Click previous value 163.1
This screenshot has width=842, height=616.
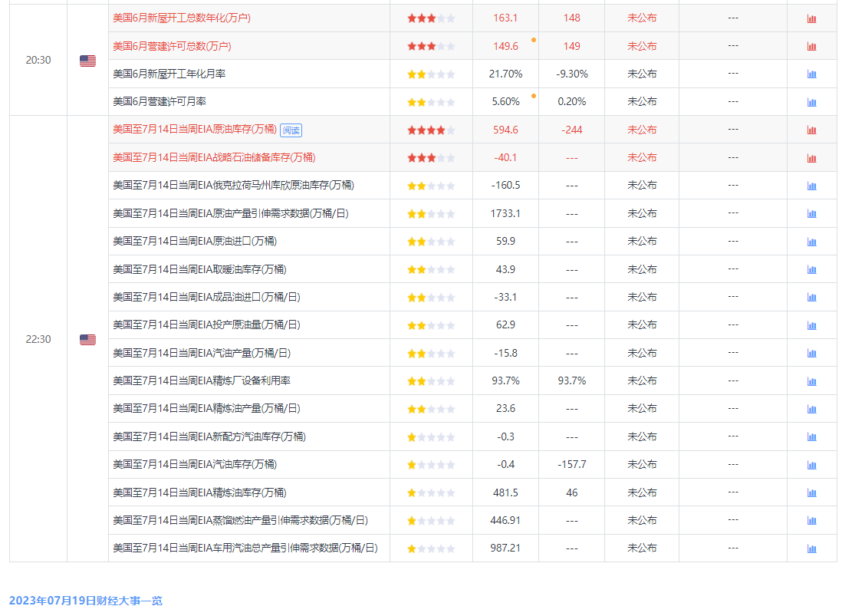tap(505, 18)
